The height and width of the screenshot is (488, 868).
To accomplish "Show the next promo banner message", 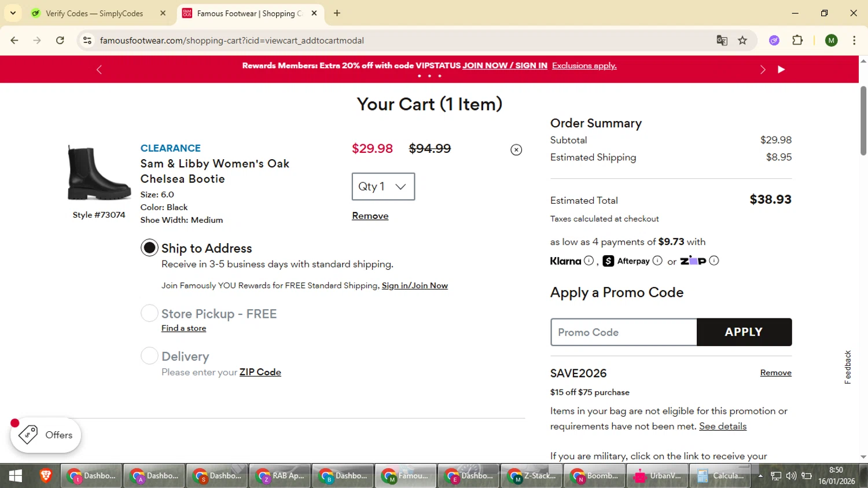I will pos(763,69).
